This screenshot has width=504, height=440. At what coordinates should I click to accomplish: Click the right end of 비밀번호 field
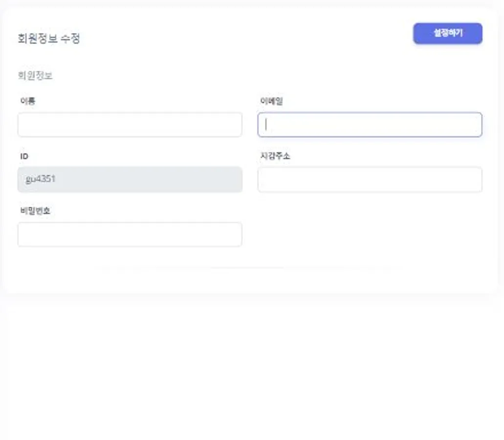pyautogui.click(x=234, y=235)
